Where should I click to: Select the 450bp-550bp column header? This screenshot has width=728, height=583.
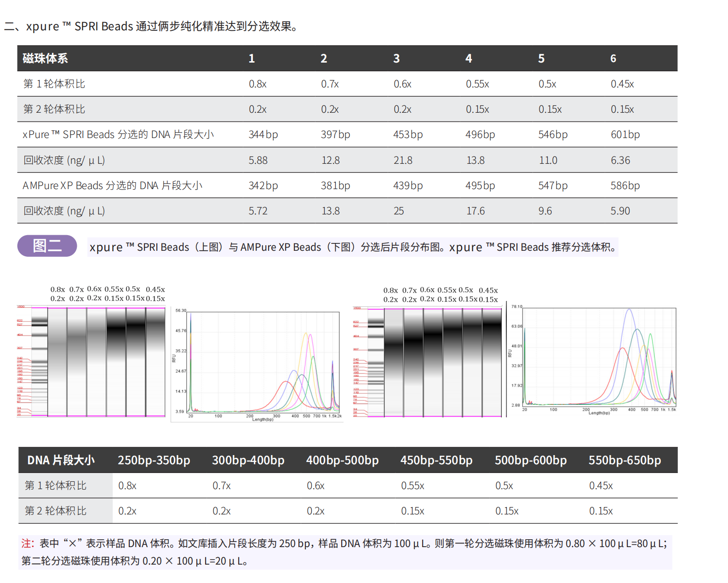click(x=436, y=460)
